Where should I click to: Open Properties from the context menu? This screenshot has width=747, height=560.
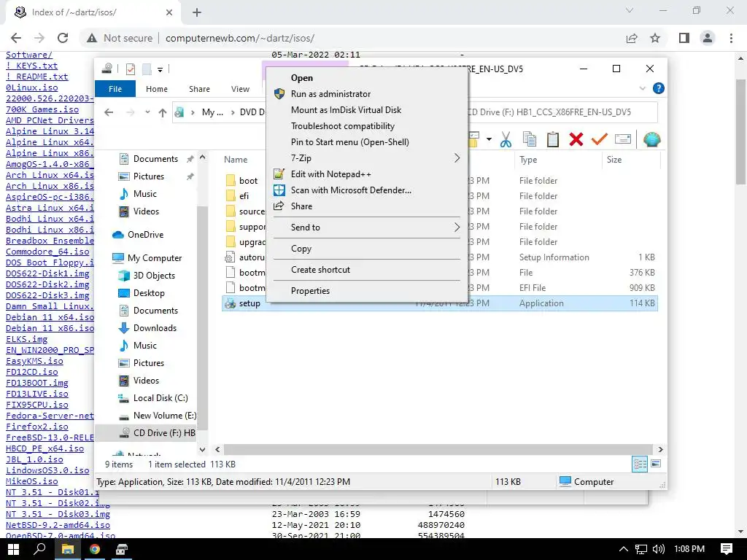click(367, 290)
